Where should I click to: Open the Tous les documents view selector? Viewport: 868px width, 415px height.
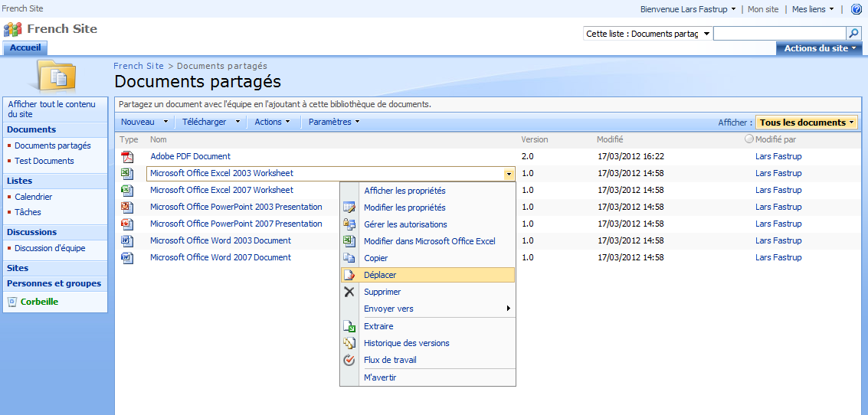pyautogui.click(x=806, y=123)
